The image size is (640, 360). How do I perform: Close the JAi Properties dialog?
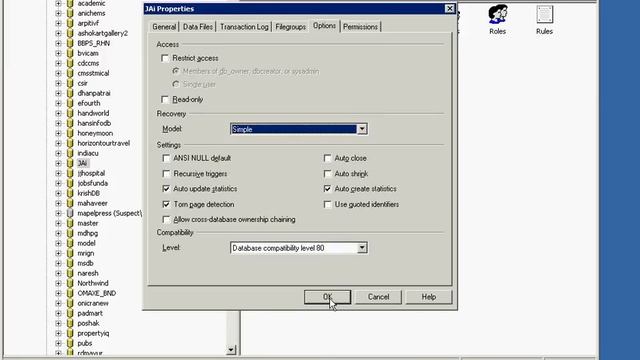(x=449, y=9)
